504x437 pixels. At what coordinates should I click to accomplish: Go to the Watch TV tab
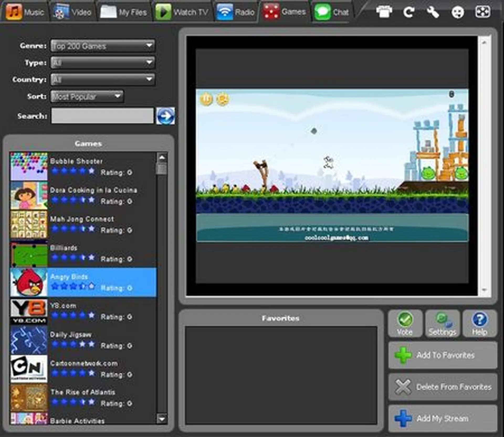point(182,12)
